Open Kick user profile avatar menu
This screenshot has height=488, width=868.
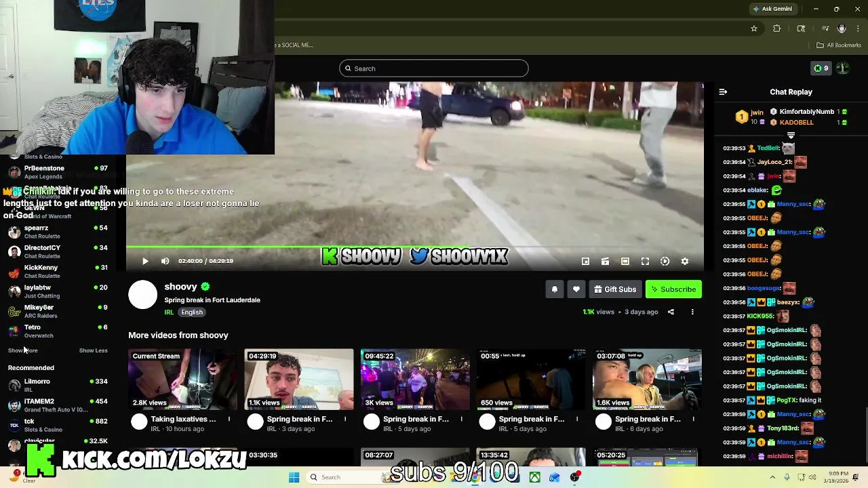pyautogui.click(x=842, y=68)
